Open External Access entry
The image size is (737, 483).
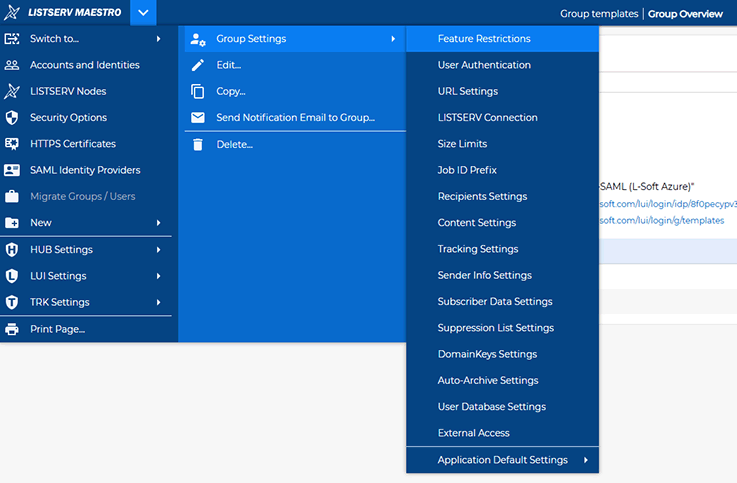pos(502,433)
